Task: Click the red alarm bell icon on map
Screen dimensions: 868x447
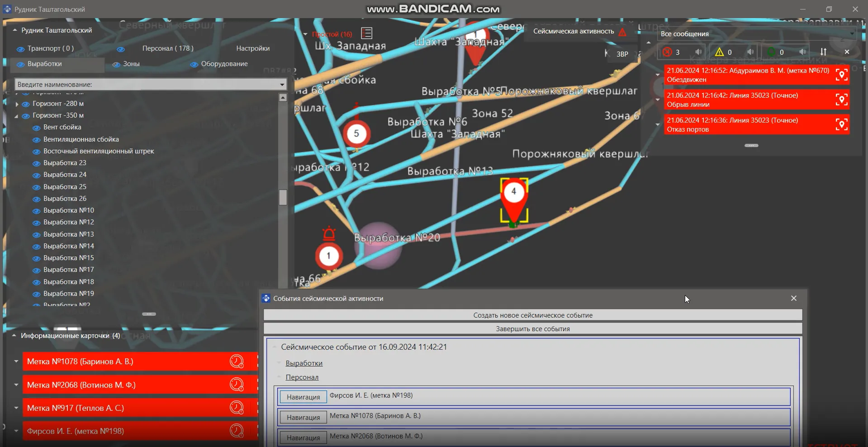Action: (x=329, y=233)
